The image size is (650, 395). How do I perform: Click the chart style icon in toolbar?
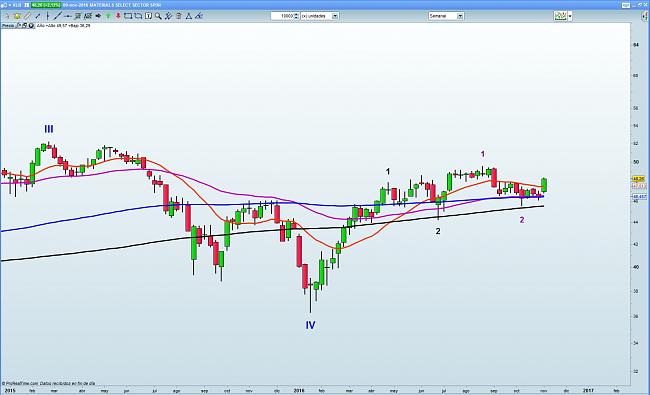tap(560, 16)
